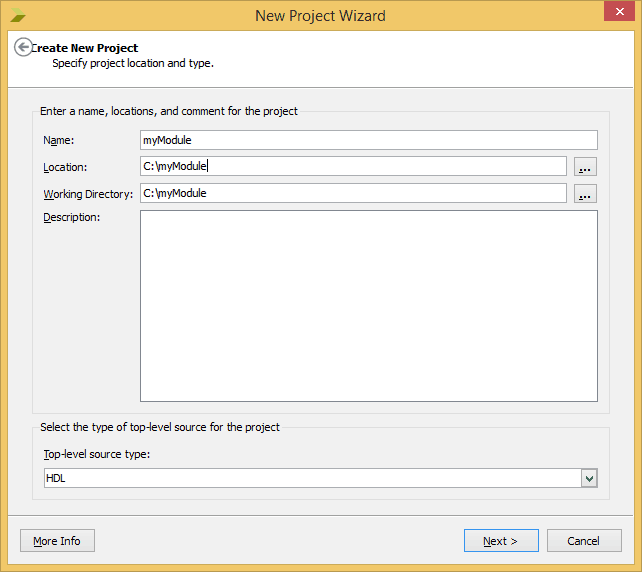642x572 pixels.
Task: Open the HDL source type combo box
Action: [310, 479]
